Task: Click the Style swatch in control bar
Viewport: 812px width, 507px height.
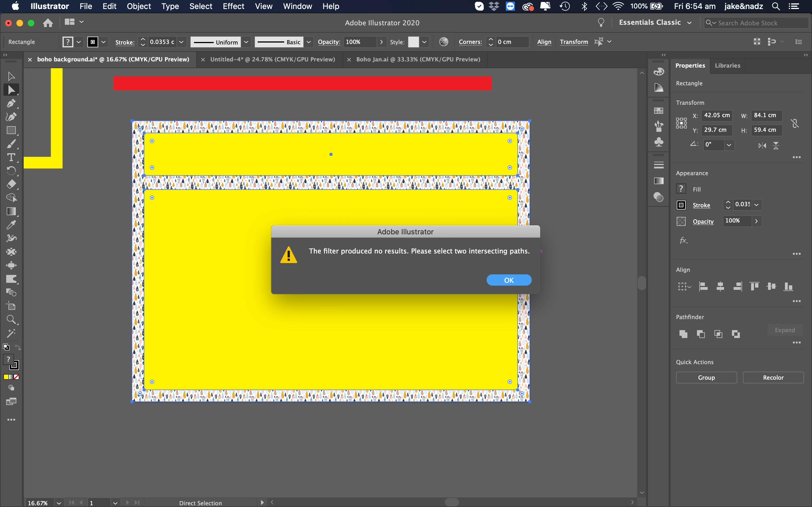Action: pos(413,42)
